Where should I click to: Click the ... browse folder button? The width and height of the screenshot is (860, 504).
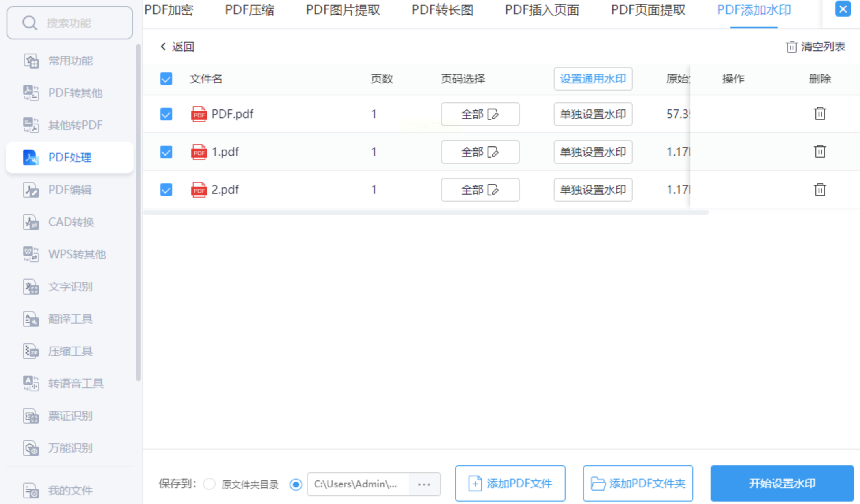coord(424,484)
